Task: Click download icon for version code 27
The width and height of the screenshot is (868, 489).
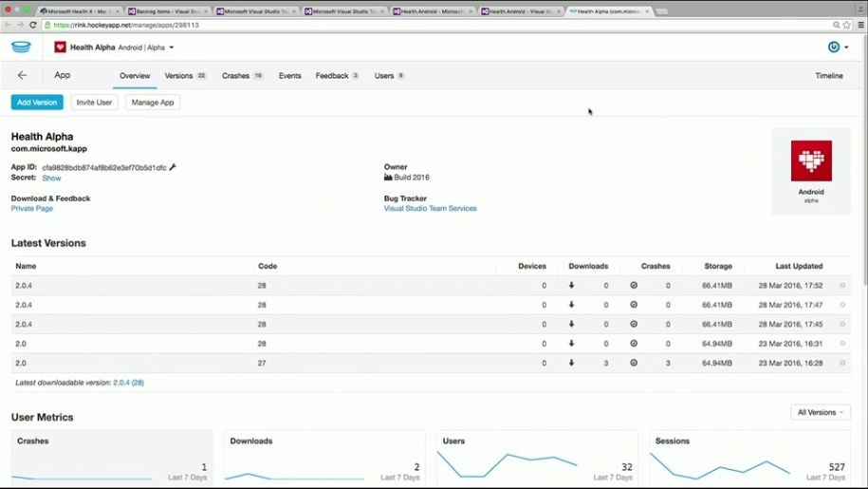Action: pos(571,363)
